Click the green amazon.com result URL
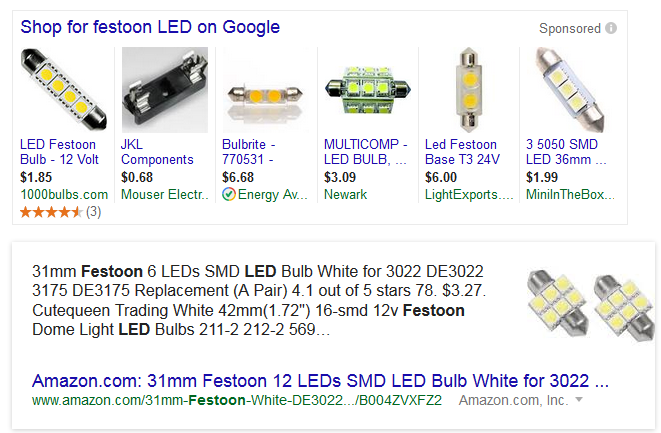The width and height of the screenshot is (661, 433). pos(237,400)
